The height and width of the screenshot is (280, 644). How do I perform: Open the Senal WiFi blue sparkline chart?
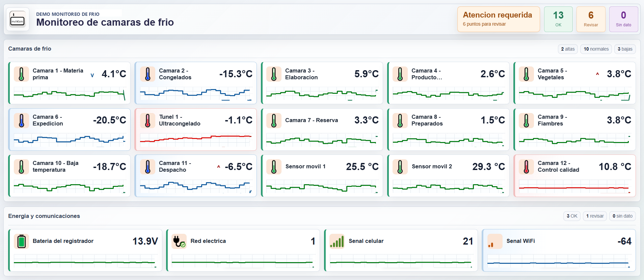[x=559, y=261]
